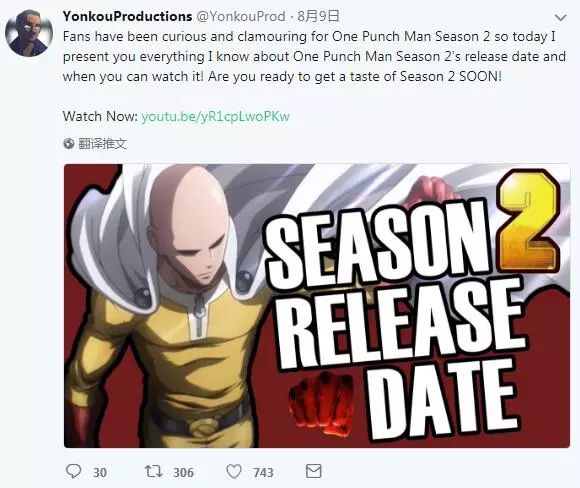The image size is (580, 488).
Task: Open the Season 2 Release Date thumbnail
Action: (x=317, y=306)
